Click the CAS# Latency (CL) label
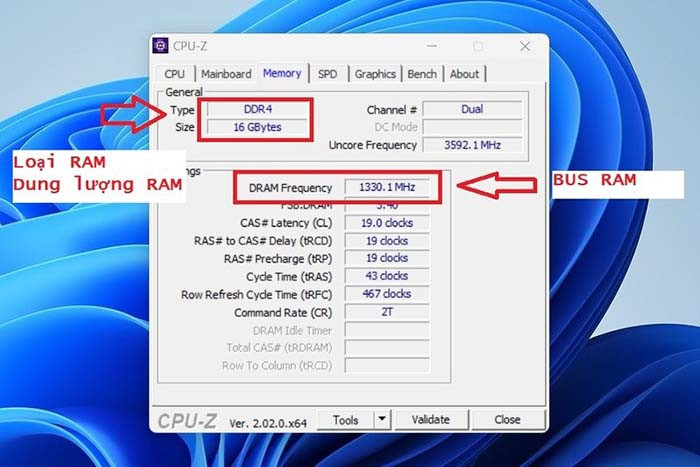The image size is (700, 467). tap(286, 223)
